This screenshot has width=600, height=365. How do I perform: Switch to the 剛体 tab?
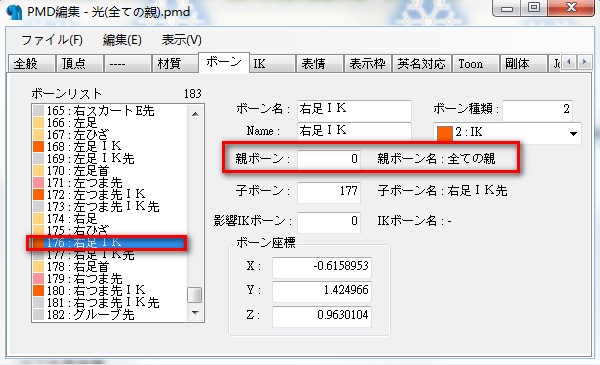click(522, 63)
